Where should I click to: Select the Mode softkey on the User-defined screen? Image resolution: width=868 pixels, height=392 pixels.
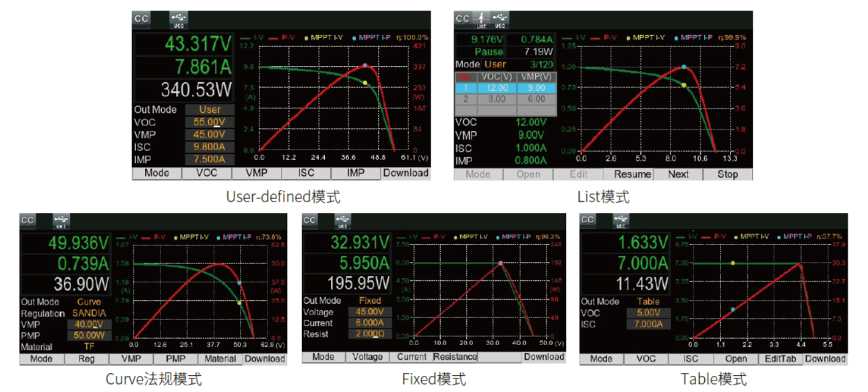[x=157, y=173]
